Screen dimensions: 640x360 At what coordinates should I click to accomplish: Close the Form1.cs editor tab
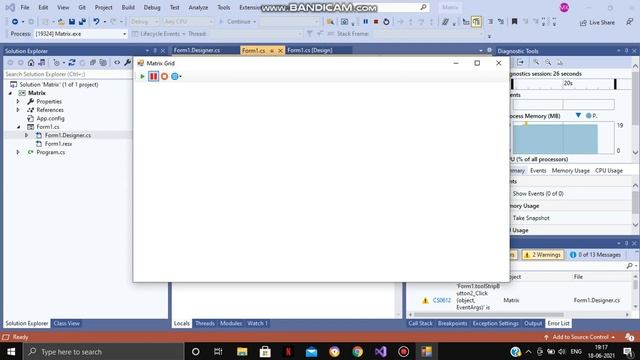(x=280, y=51)
